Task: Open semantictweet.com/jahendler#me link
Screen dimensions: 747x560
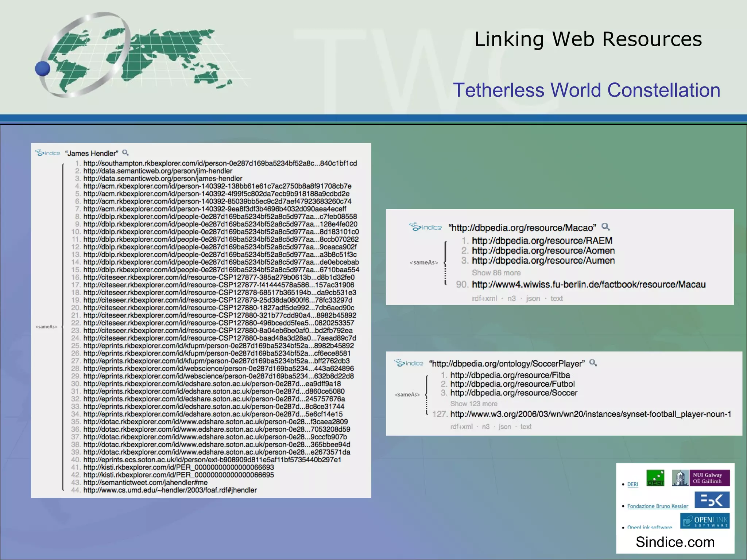Action: pos(145,482)
